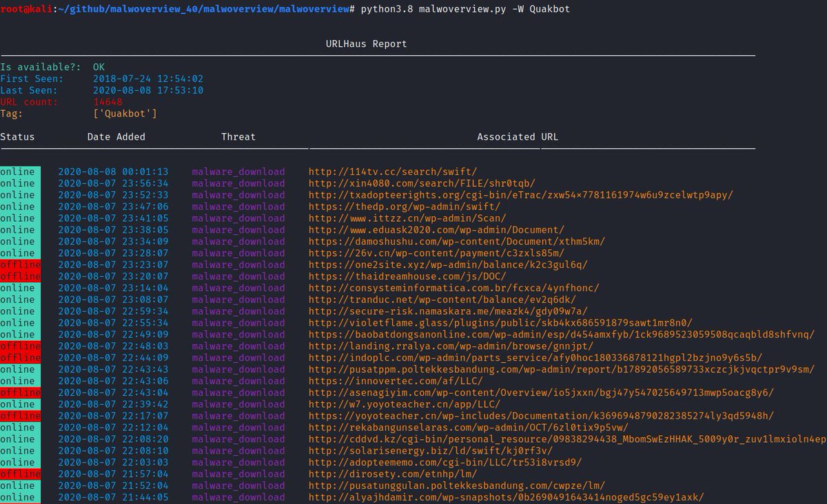Image resolution: width=827 pixels, height=504 pixels.
Task: Select the Threat column header
Action: tap(238, 136)
